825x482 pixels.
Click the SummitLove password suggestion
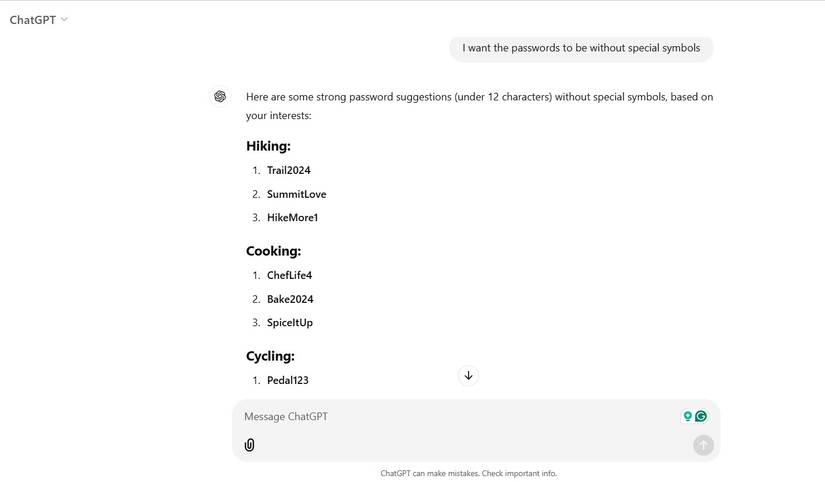click(x=296, y=194)
